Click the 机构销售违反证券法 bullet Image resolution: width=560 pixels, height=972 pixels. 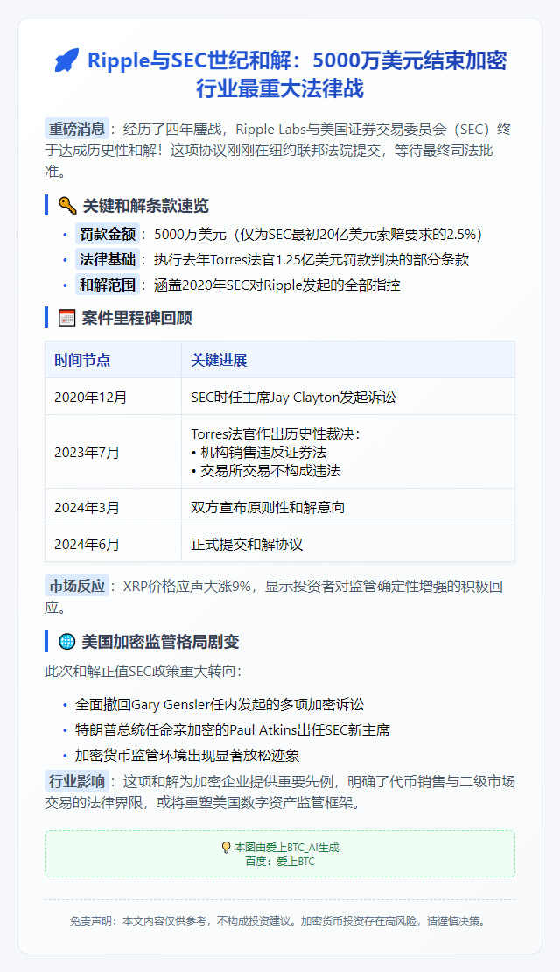[259, 453]
